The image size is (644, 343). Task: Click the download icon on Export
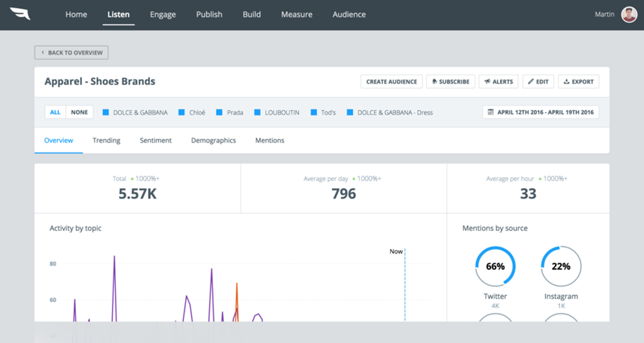point(567,81)
